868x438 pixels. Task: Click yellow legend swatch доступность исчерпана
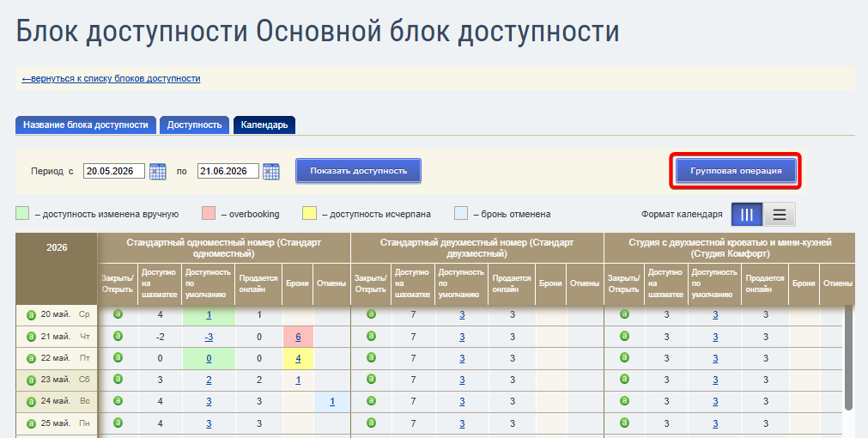click(x=309, y=214)
